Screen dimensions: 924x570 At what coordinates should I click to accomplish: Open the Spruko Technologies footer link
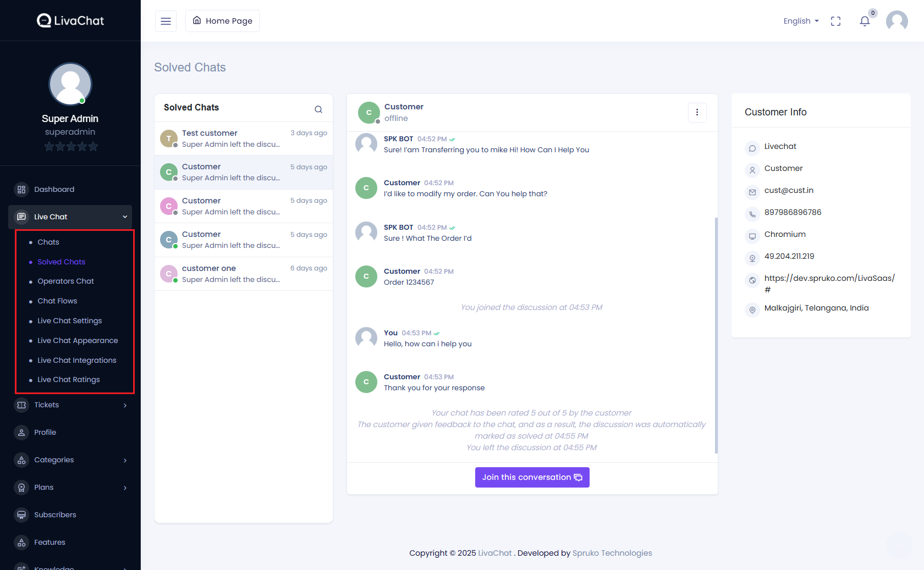point(612,553)
